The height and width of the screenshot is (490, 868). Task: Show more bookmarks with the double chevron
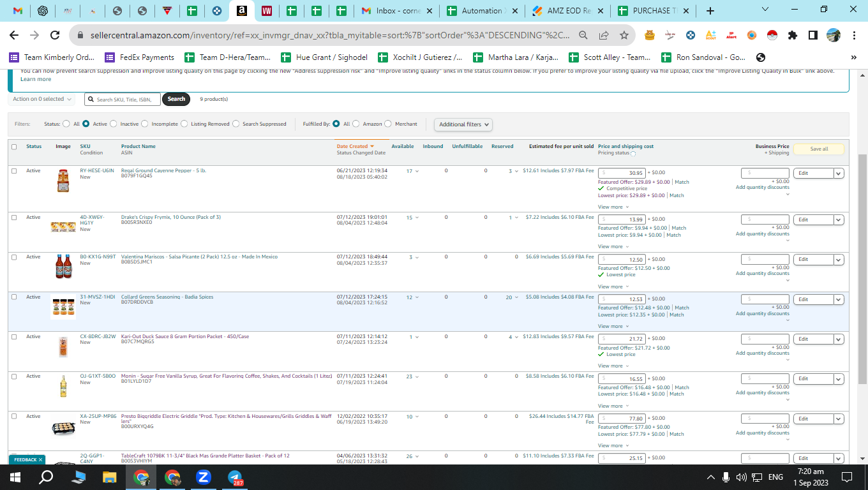point(854,57)
